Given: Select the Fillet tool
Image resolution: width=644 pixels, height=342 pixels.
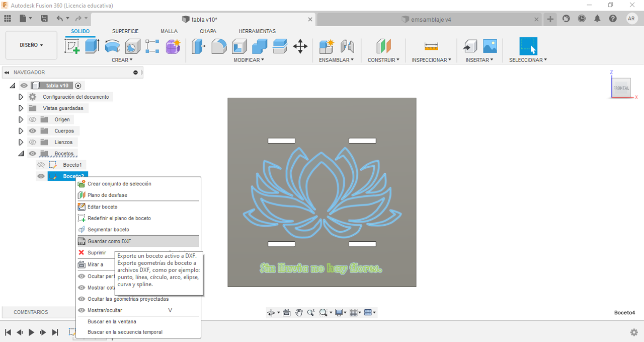Looking at the screenshot, I should pyautogui.click(x=219, y=46).
